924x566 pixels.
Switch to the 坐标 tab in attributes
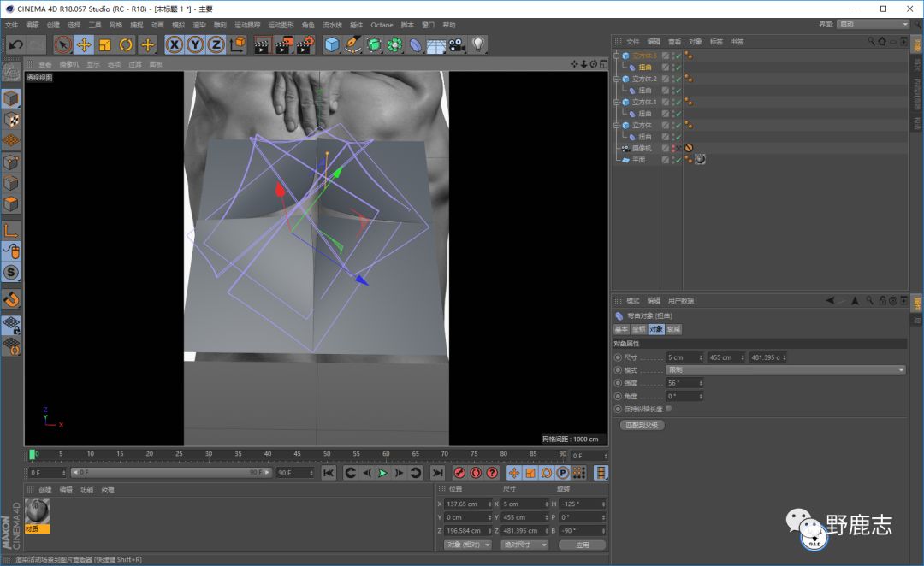tap(638, 329)
